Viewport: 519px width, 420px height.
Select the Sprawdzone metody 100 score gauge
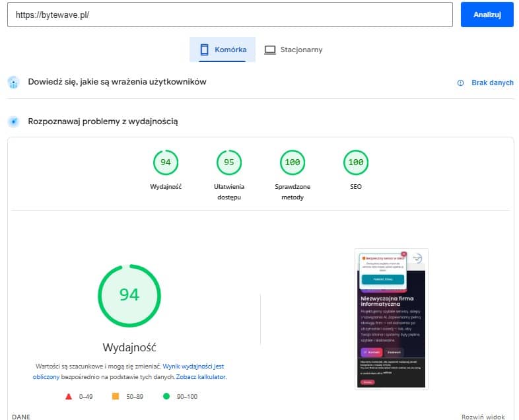293,162
